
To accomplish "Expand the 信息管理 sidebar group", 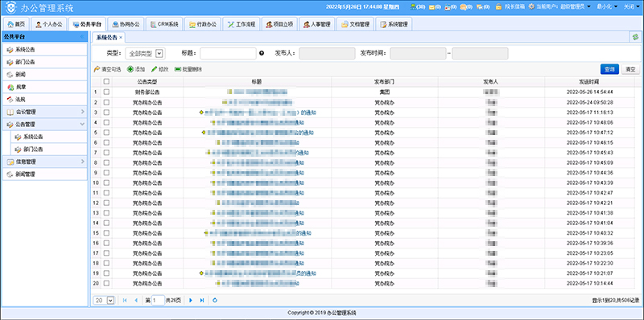I will (45, 162).
